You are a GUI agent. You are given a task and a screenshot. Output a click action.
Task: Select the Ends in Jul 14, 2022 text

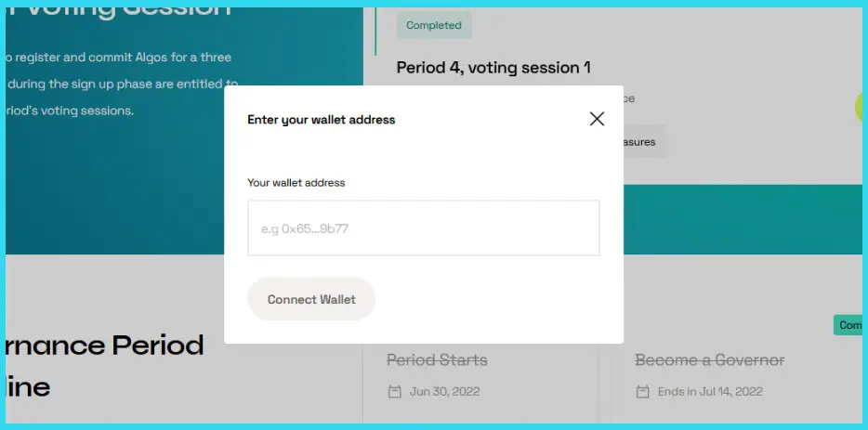point(710,392)
